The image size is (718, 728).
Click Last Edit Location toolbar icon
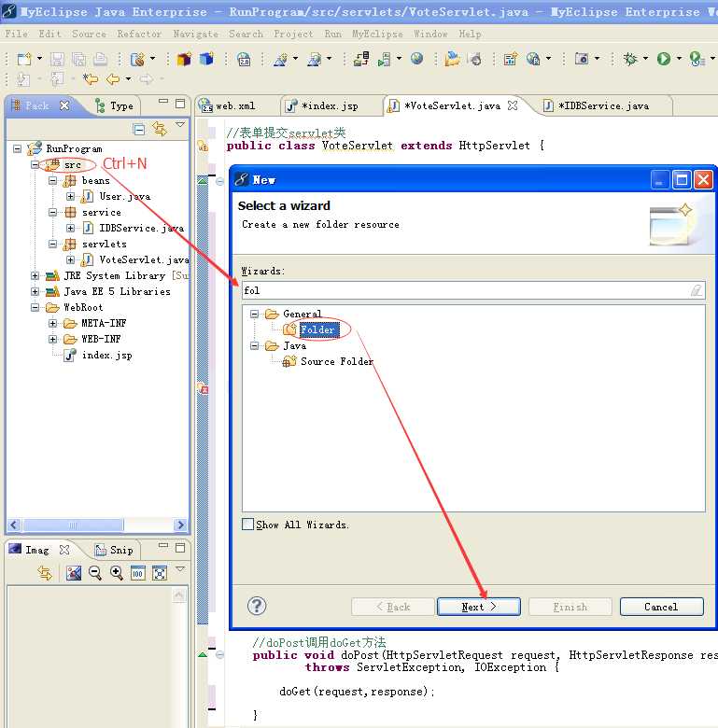91,79
